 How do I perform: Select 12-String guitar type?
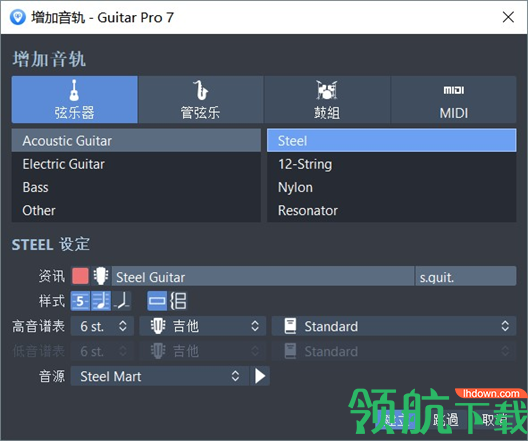[x=392, y=164]
